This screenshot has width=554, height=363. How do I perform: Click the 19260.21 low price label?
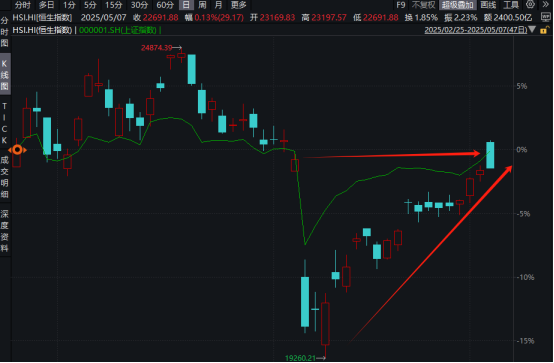click(300, 358)
